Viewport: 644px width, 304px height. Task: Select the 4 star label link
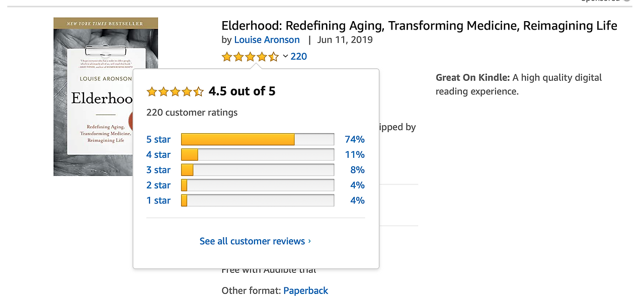pyautogui.click(x=158, y=155)
